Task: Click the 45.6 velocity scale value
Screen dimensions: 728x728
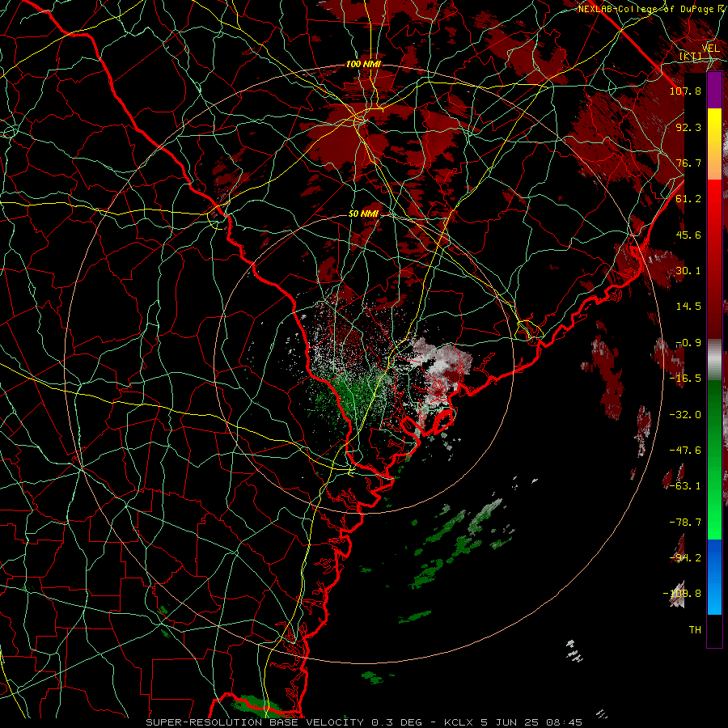Action: (688, 235)
